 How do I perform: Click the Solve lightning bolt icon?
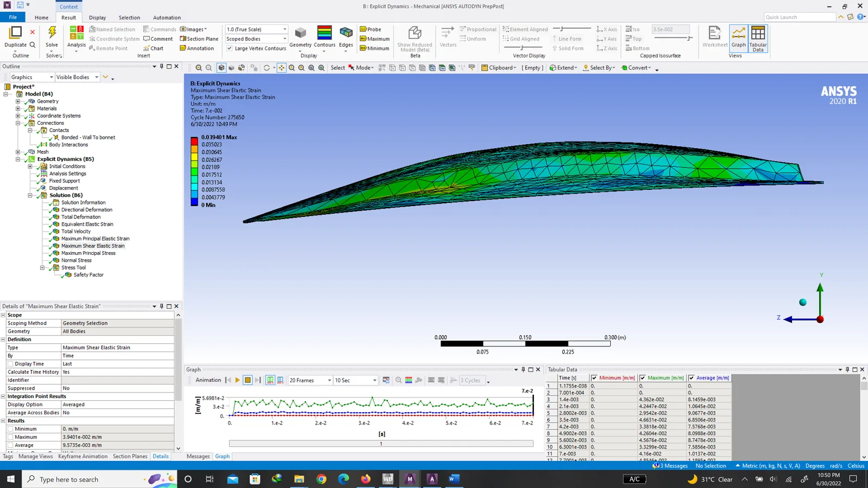pos(52,33)
